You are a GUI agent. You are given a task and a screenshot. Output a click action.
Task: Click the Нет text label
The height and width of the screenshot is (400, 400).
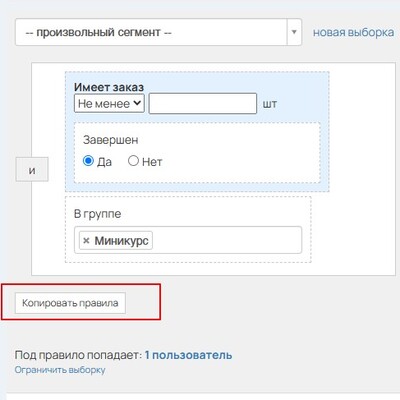pos(152,162)
